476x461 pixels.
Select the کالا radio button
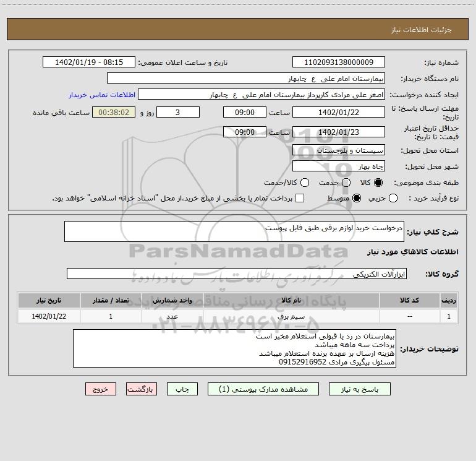pyautogui.click(x=378, y=183)
